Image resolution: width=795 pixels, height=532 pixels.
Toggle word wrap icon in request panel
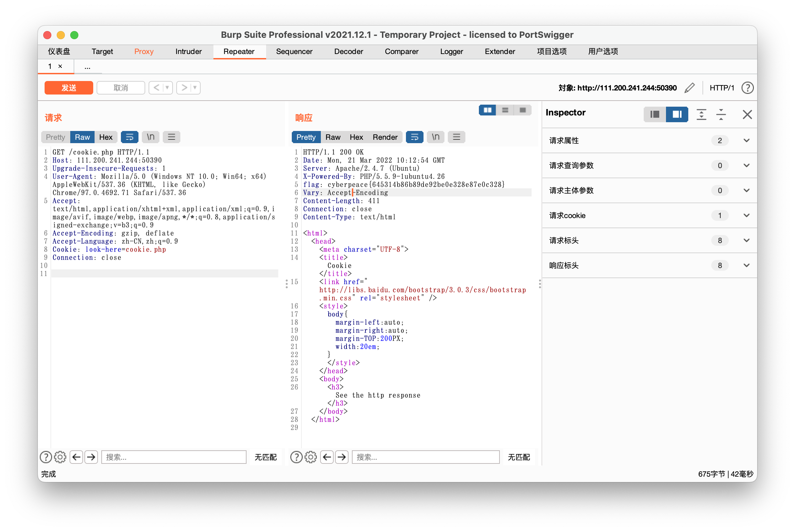pyautogui.click(x=129, y=137)
